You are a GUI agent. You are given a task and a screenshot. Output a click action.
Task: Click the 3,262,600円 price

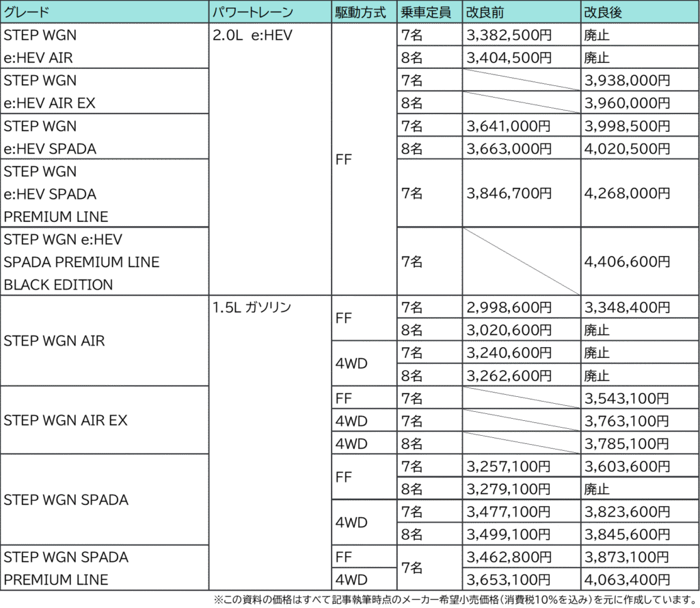(509, 376)
